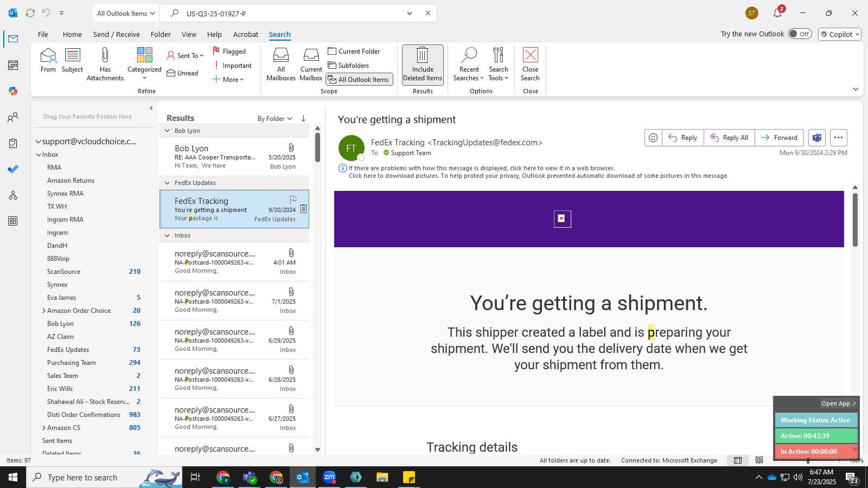868x488 pixels.
Task: Click the message list scrollbar thumb
Action: (317, 147)
